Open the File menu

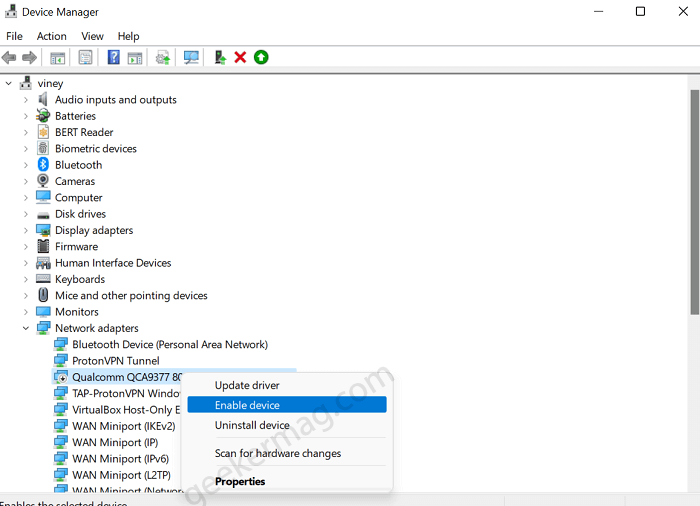14,36
